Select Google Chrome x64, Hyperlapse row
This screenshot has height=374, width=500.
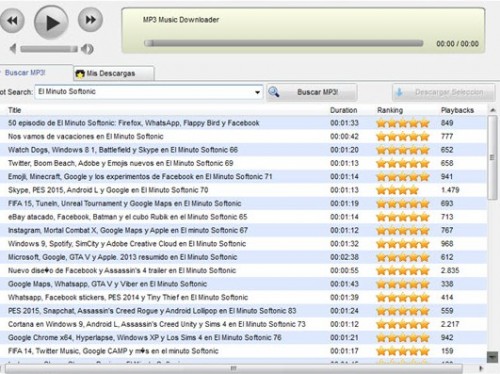pos(243,338)
